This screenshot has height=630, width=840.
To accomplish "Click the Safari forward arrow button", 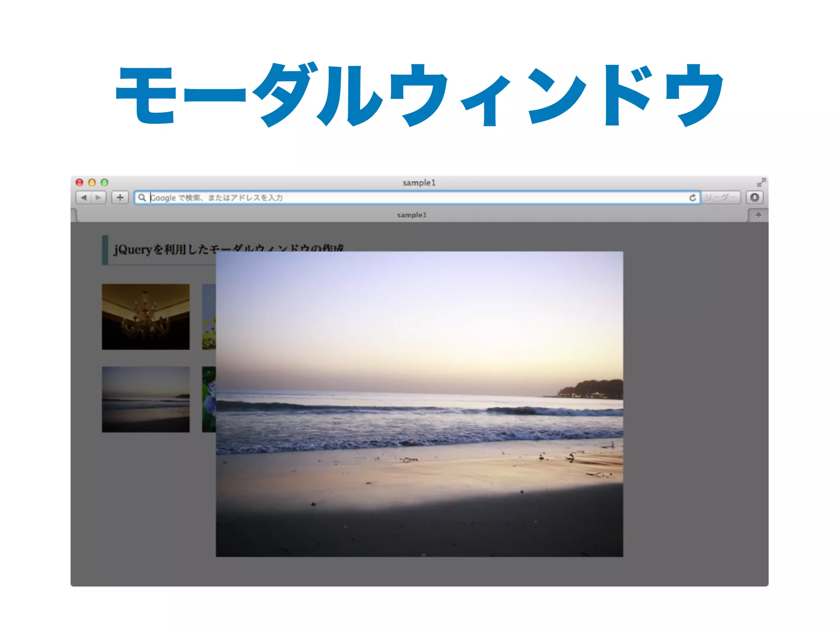I will tap(98, 198).
